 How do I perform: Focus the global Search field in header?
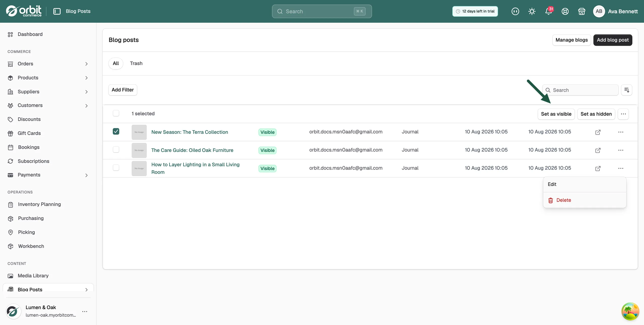322,11
